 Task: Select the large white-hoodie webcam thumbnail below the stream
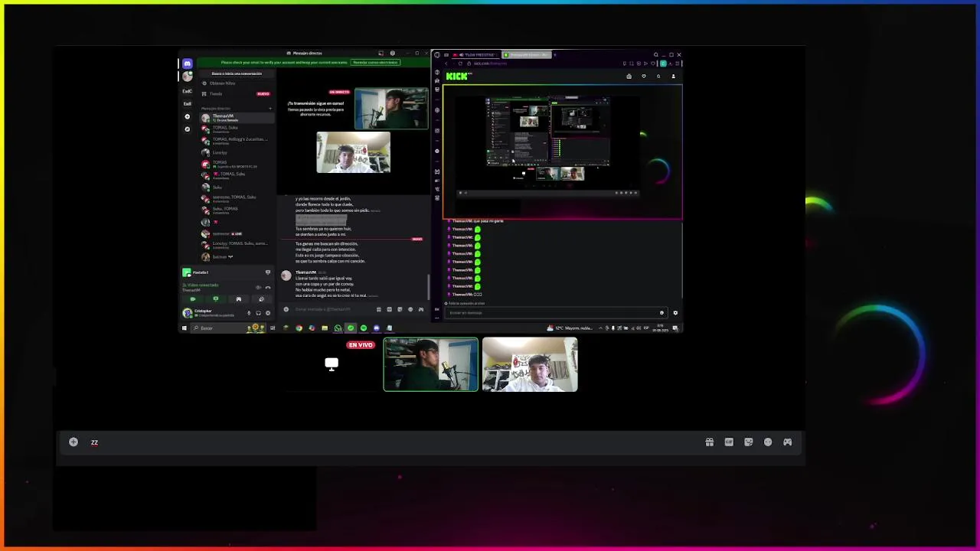click(530, 364)
